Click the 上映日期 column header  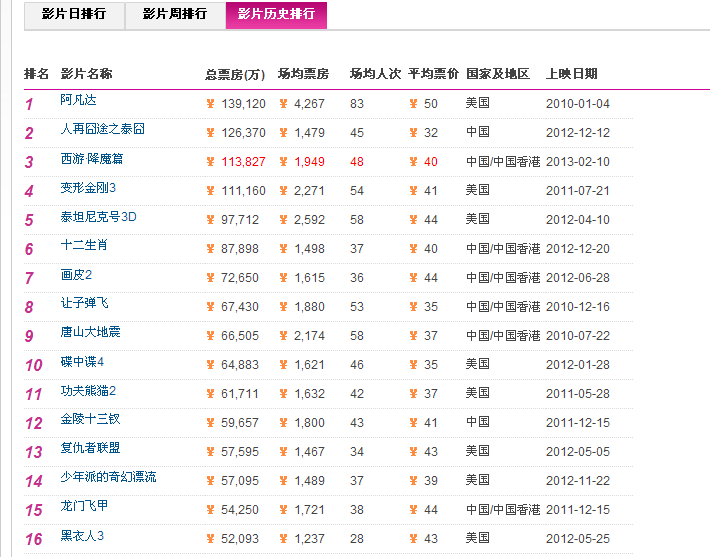click(x=571, y=73)
